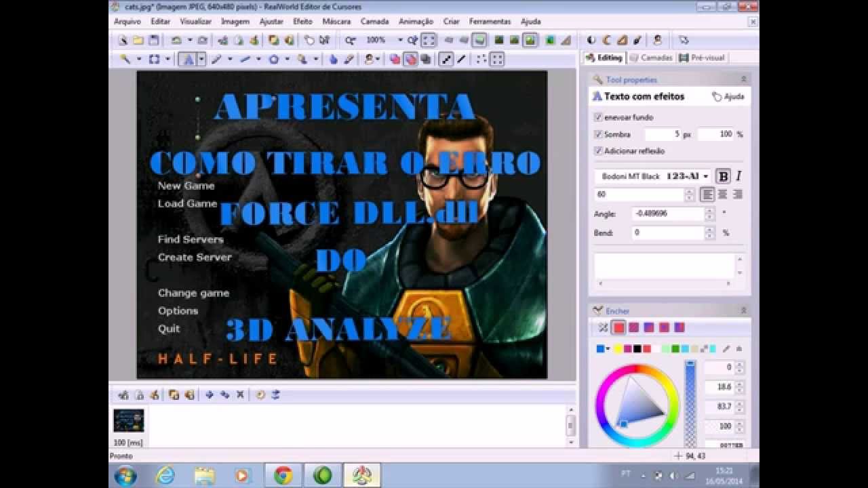Click the pencil icon next to palette swatches
The image size is (868, 488).
pyautogui.click(x=726, y=349)
